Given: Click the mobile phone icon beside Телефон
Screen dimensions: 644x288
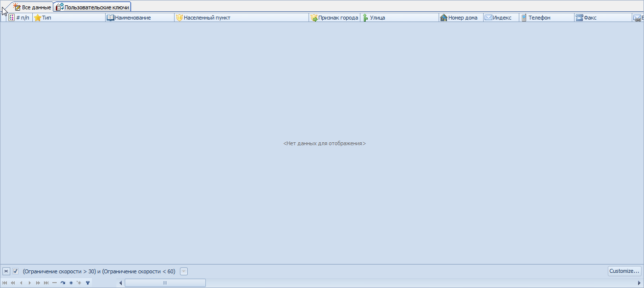Looking at the screenshot, I should pos(524,18).
